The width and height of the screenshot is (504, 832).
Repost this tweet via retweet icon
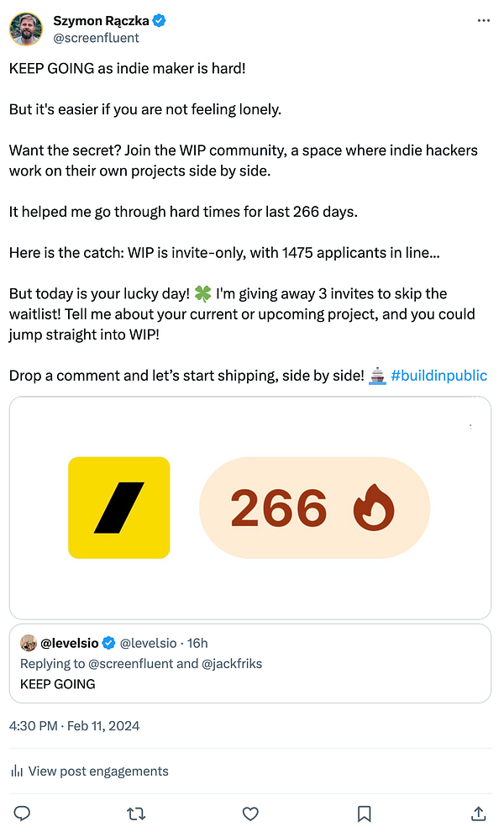click(x=135, y=814)
